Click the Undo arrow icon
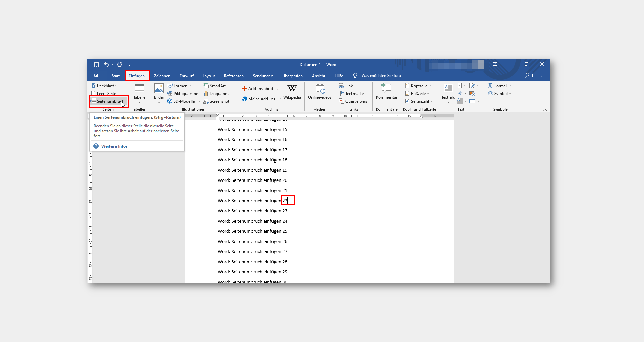 coord(106,64)
